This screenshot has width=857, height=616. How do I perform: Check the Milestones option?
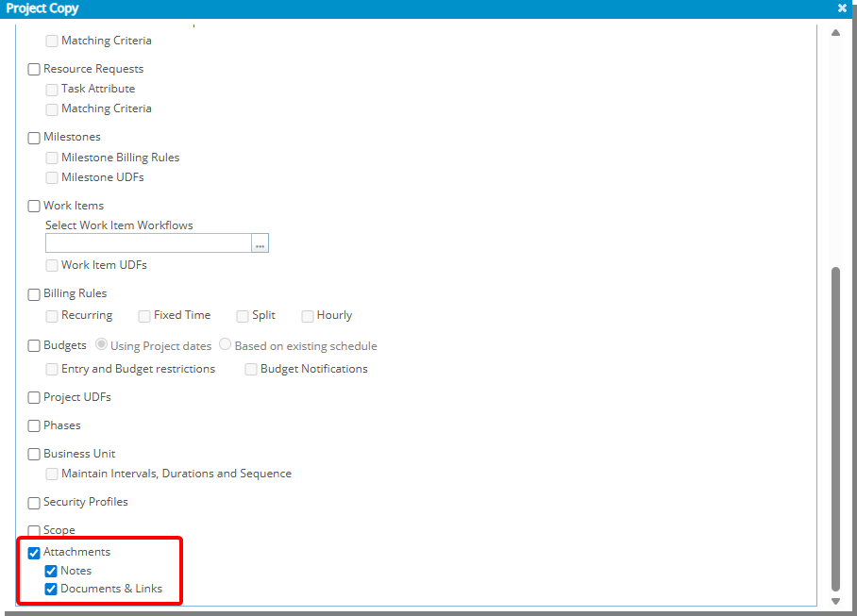coord(33,137)
